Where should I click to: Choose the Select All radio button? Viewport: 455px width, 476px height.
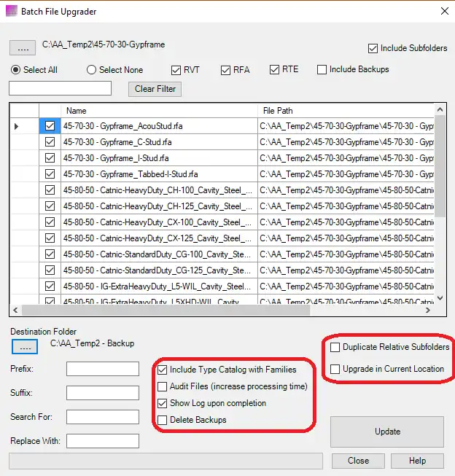tap(15, 70)
